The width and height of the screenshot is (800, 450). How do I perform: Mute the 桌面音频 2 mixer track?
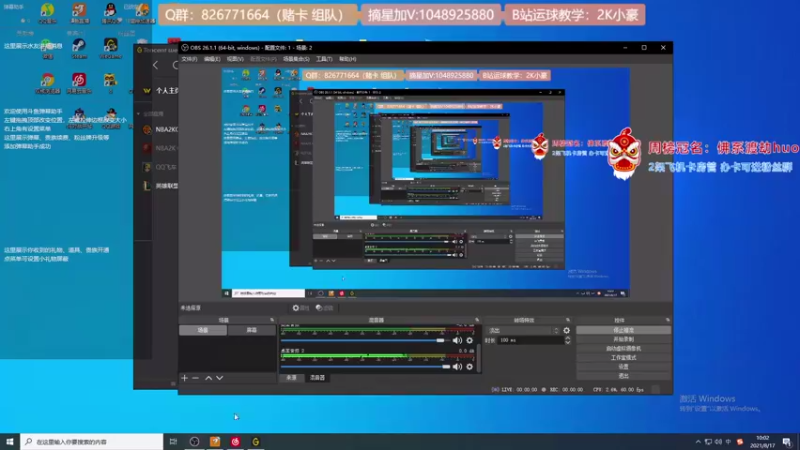pyautogui.click(x=457, y=366)
